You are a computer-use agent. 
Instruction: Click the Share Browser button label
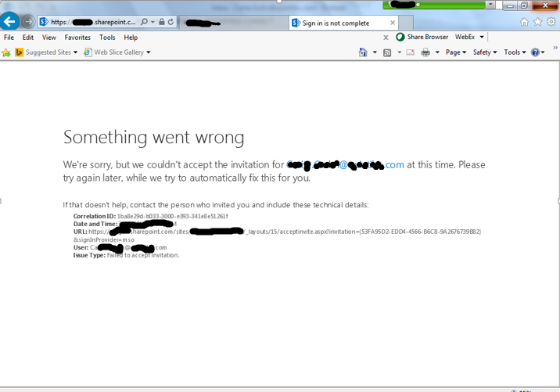coord(428,37)
